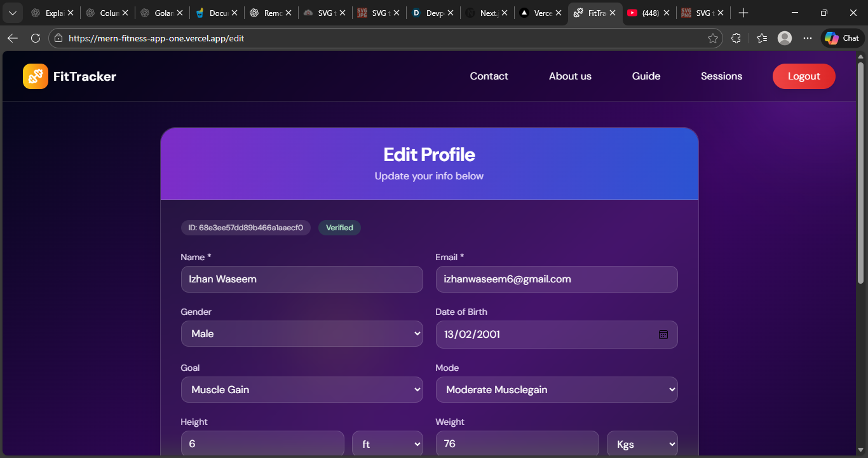Open the Mode dropdown showing Moderate Musclegain
This screenshot has width=868, height=458.
pyautogui.click(x=557, y=389)
